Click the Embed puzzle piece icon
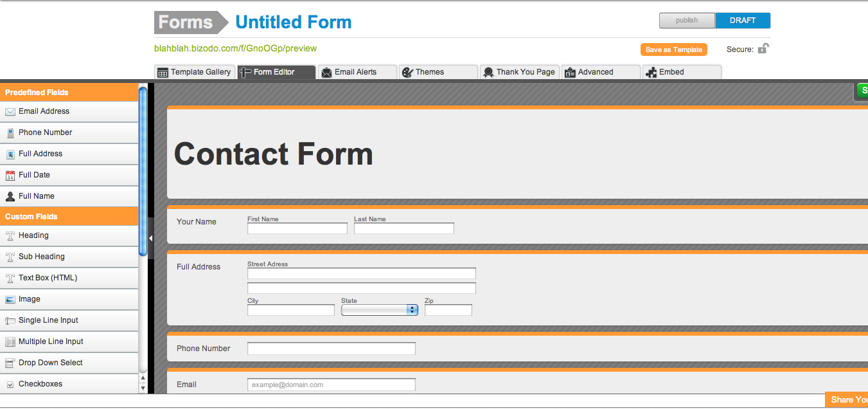Image resolution: width=868 pixels, height=409 pixels. tap(651, 73)
